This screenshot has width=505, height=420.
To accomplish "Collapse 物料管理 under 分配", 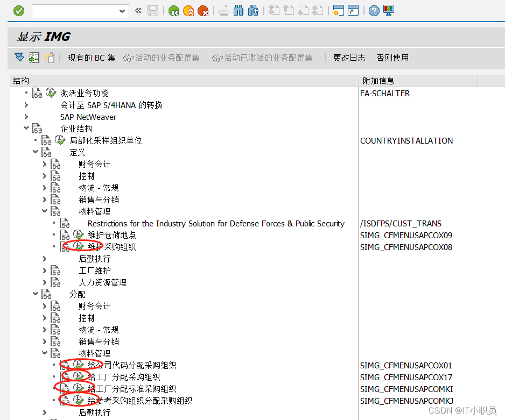I will pyautogui.click(x=45, y=353).
